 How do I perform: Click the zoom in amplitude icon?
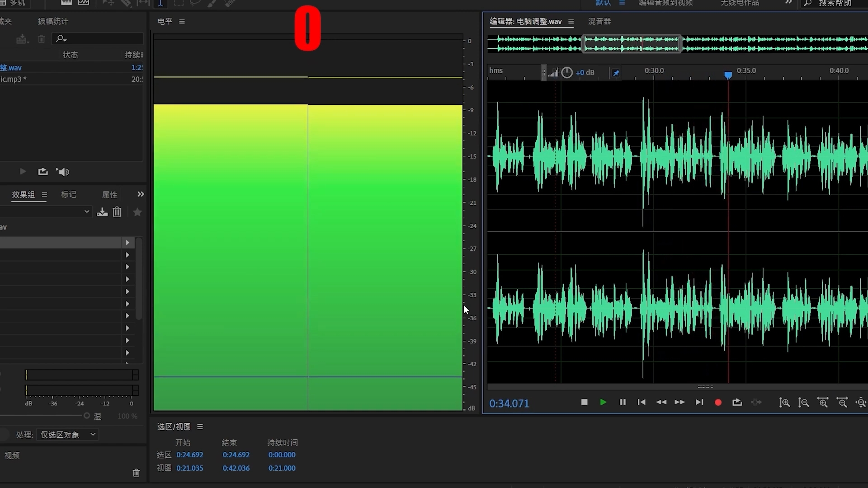(x=784, y=403)
